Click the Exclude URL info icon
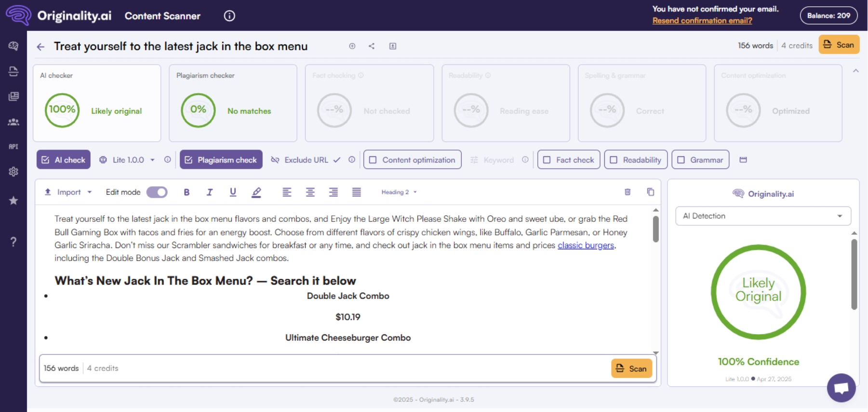The image size is (868, 412). (352, 160)
